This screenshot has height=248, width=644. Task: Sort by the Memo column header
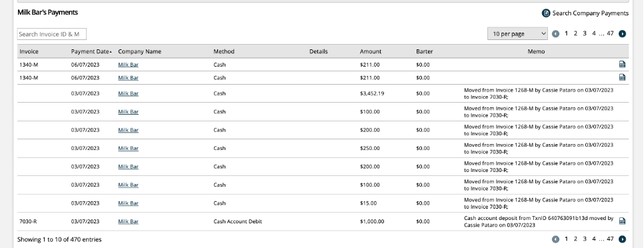[x=536, y=51]
